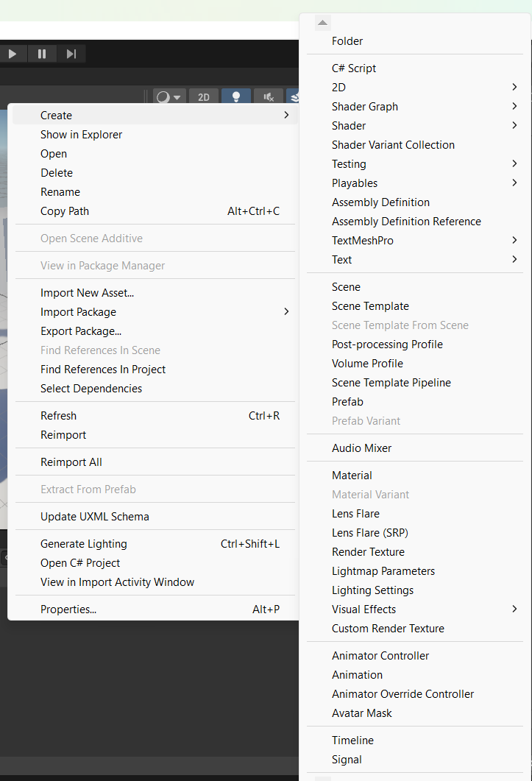Create a new C# Script

354,68
